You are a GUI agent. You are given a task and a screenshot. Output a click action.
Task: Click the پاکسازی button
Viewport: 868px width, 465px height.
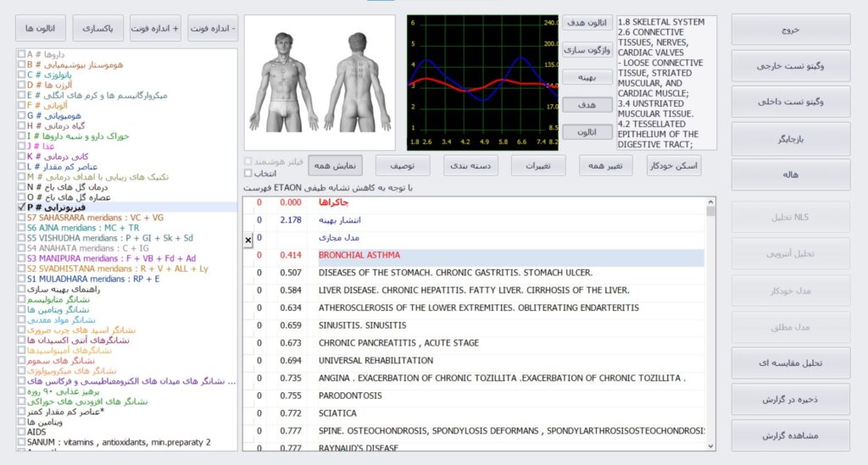tap(99, 28)
